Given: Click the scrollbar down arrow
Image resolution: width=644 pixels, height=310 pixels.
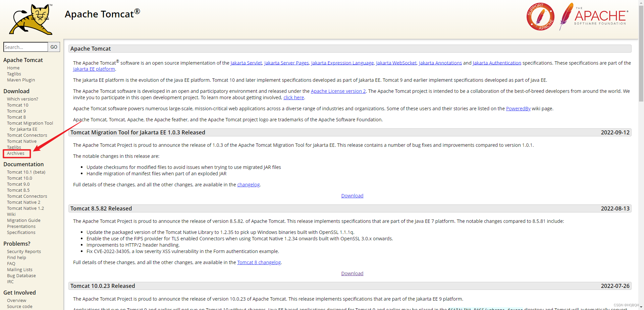Looking at the screenshot, I should [641, 307].
